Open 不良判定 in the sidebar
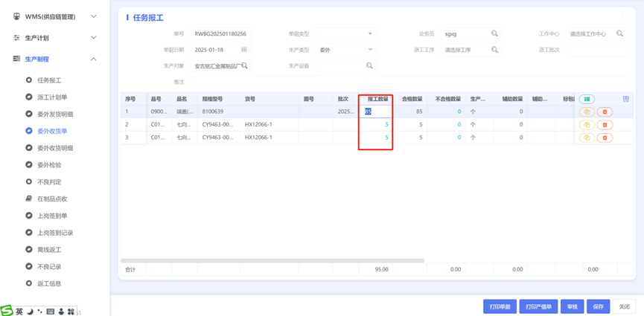The width and height of the screenshot is (644, 316). (49, 182)
